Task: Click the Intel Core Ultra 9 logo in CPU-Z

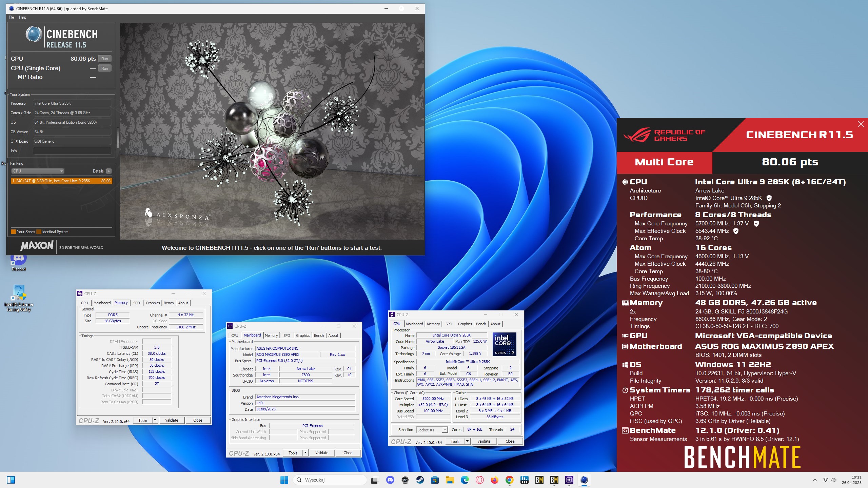Action: 504,344
